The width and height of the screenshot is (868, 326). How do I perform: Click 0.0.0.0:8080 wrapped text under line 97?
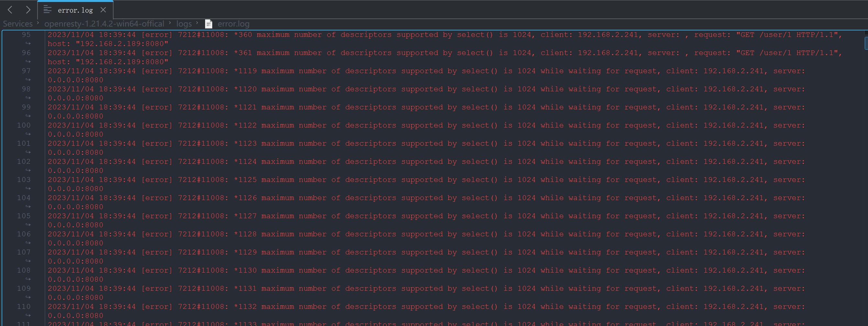(75, 80)
